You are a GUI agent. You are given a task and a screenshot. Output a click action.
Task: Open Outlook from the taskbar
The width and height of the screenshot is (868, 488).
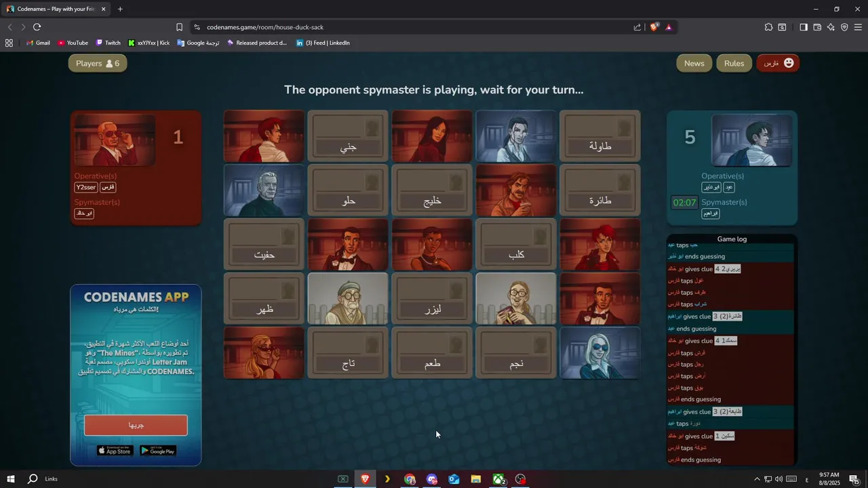454,479
